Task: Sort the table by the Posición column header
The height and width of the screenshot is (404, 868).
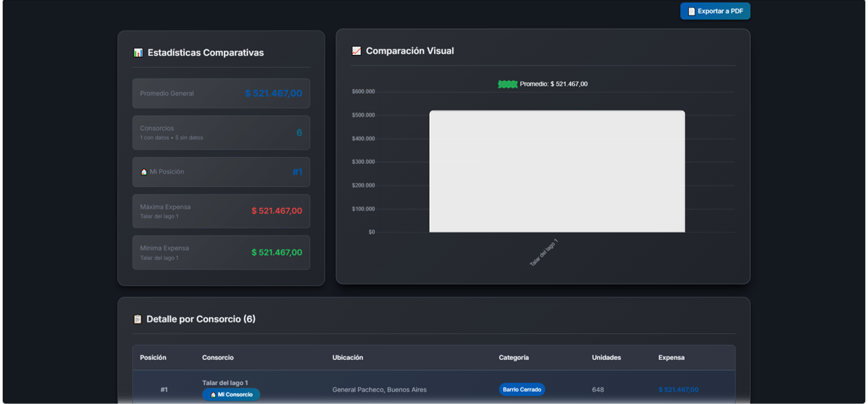Action: click(154, 357)
